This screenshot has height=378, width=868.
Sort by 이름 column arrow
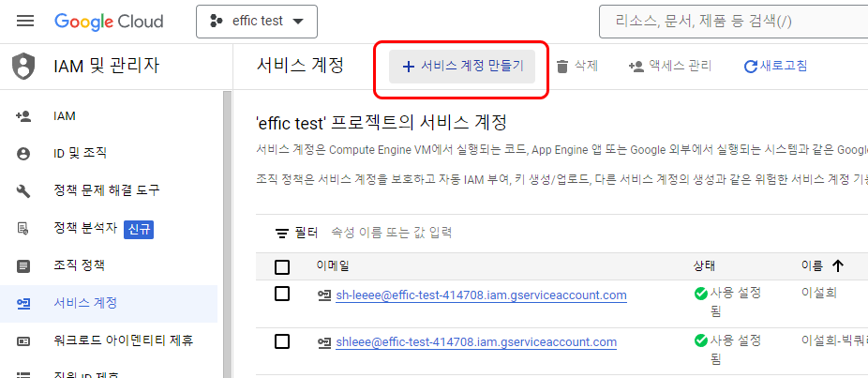[837, 266]
